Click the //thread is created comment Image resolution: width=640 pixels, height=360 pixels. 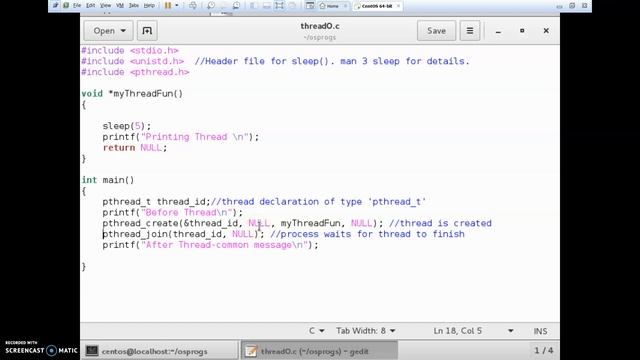pos(440,223)
